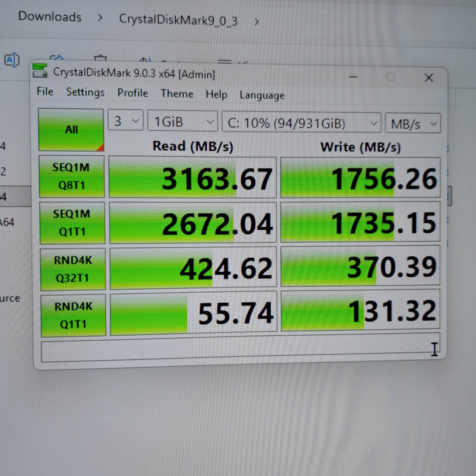Image resolution: width=476 pixels, height=476 pixels.
Task: Start the SEQ1M Q8T1 test
Action: 72,176
